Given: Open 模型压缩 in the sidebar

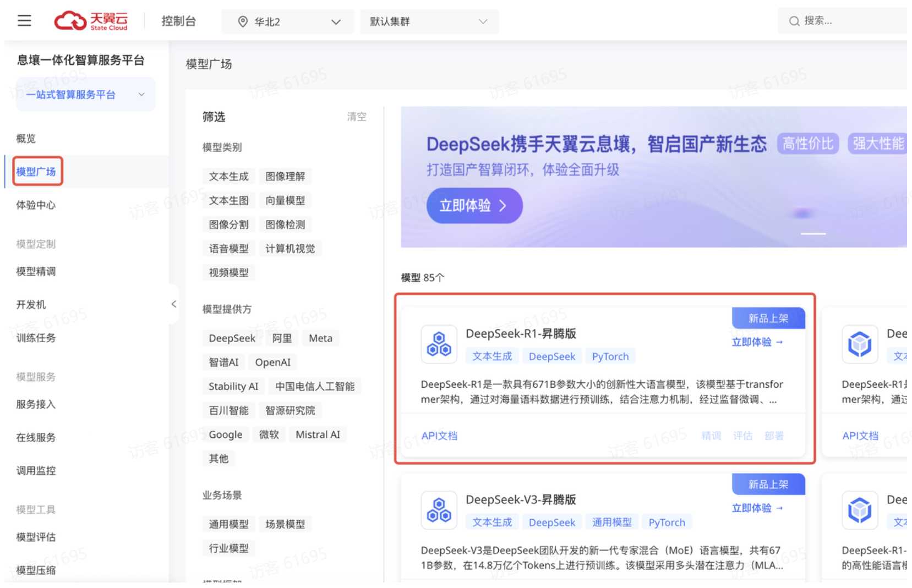Looking at the screenshot, I should tap(36, 570).
